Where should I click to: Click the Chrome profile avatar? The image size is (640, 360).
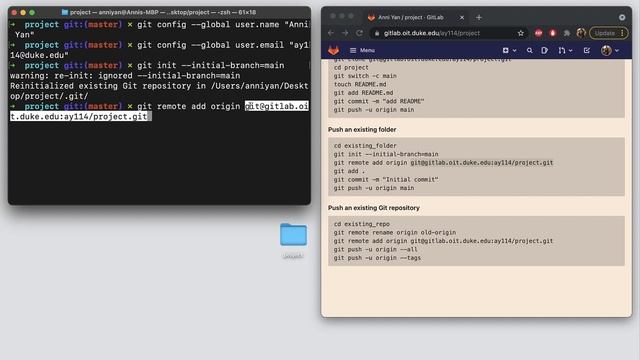(581, 33)
